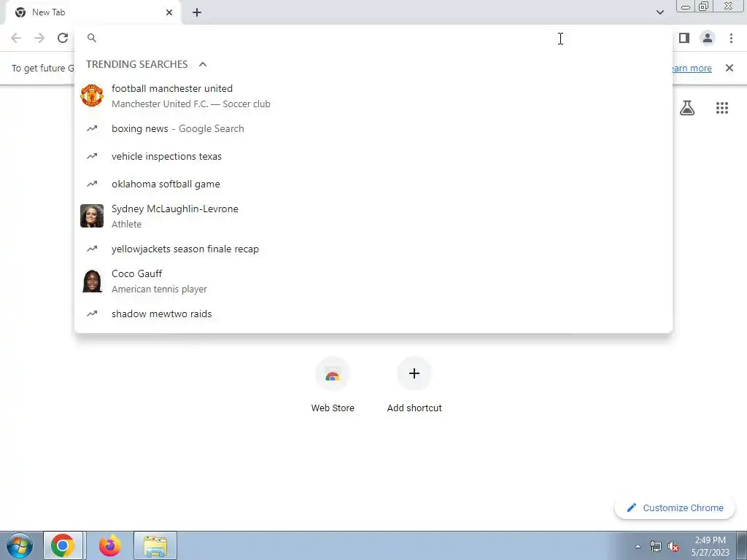Click the muted volume tray icon
The image size is (747, 560).
673,547
